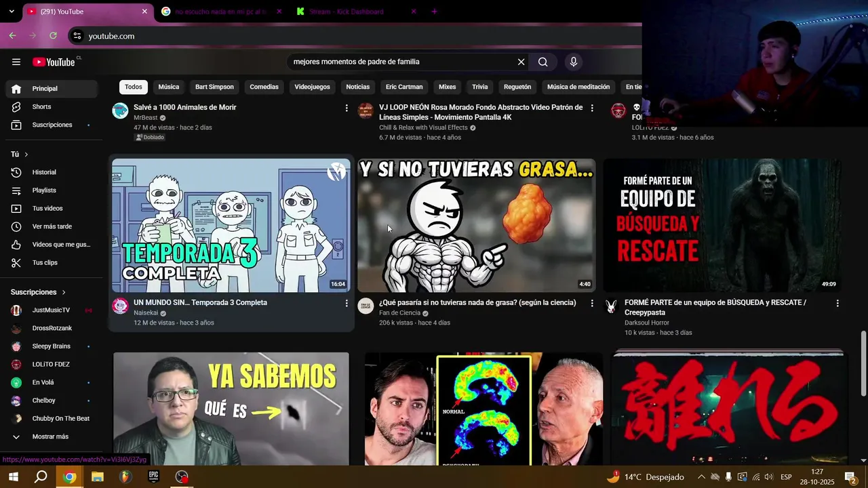Select the Comedias chip
The image size is (868, 488).
pos(264,87)
